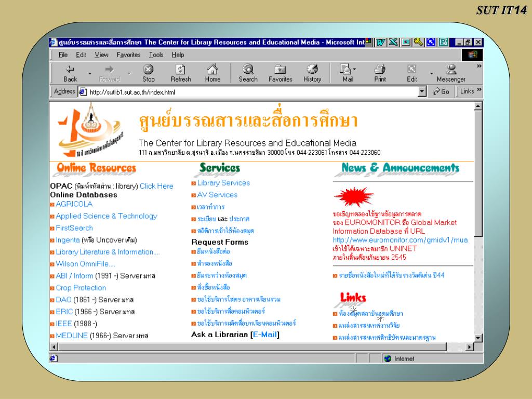Click the Word shortcut icon in title bar

[x=381, y=42]
